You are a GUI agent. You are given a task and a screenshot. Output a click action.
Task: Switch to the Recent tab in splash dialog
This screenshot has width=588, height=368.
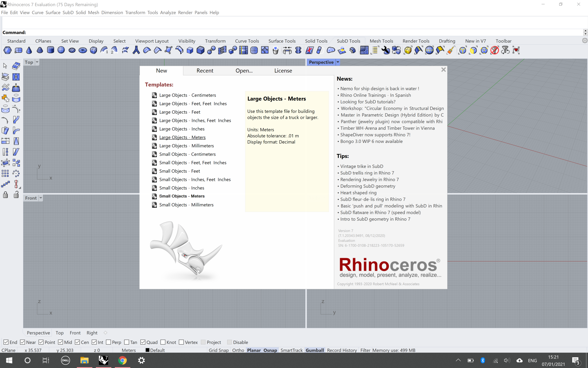point(205,71)
